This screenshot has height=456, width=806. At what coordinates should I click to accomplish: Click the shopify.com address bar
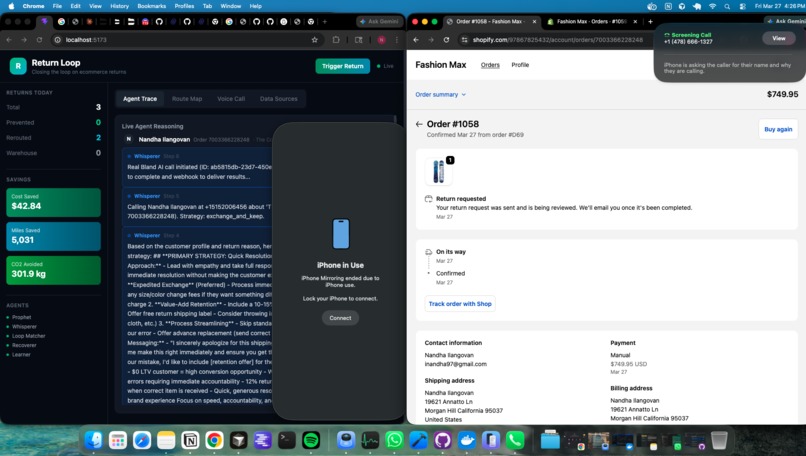pos(557,40)
